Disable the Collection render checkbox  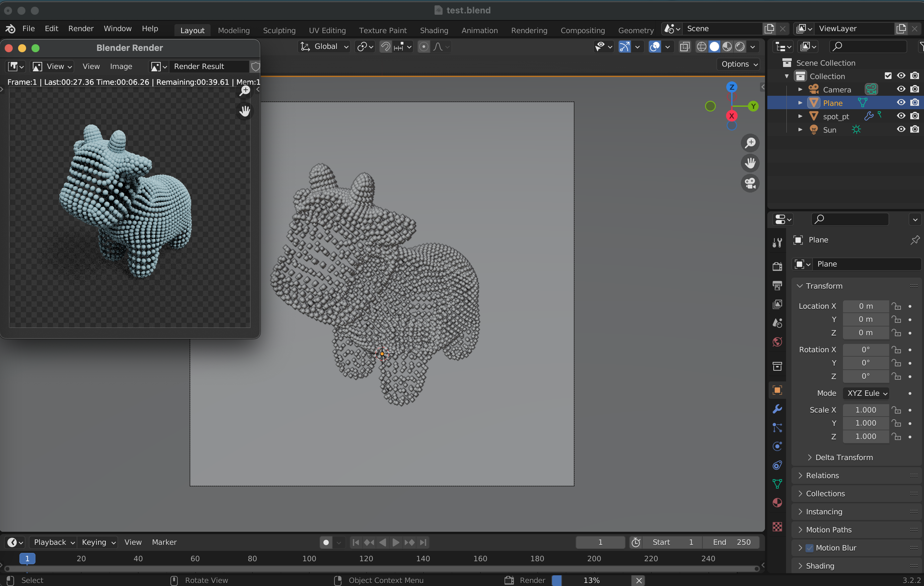pyautogui.click(x=914, y=76)
